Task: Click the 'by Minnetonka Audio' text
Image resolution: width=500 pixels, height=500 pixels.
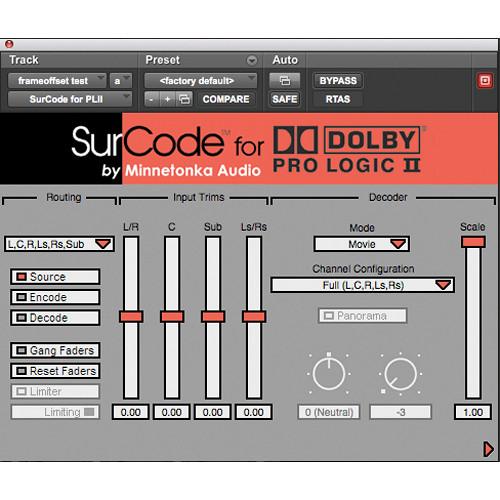Action: pyautogui.click(x=181, y=171)
